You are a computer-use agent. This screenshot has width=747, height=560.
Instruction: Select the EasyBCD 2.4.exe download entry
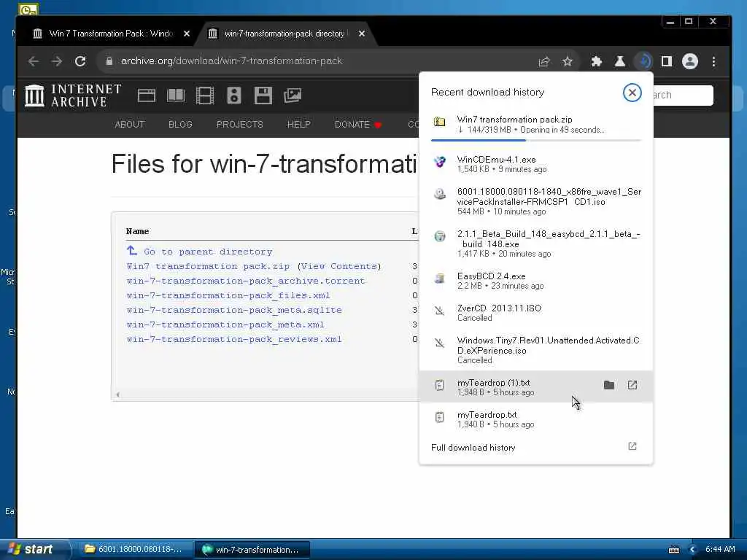(x=535, y=281)
